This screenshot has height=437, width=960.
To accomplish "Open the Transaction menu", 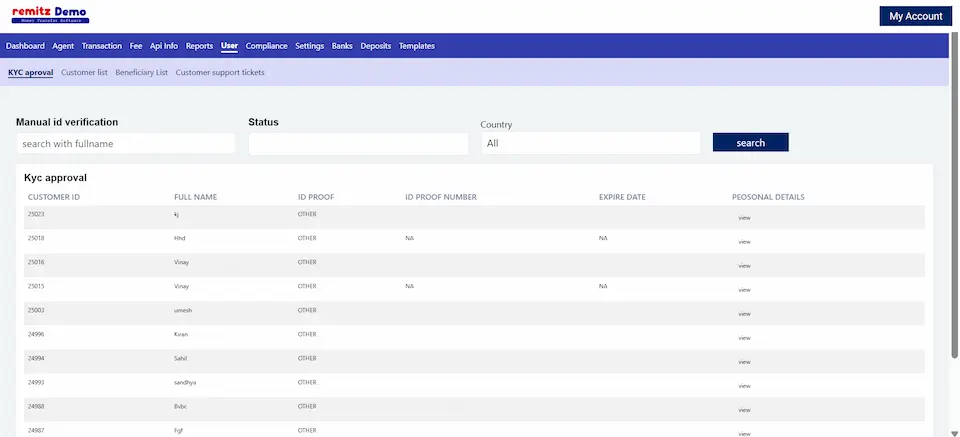I will (x=102, y=46).
